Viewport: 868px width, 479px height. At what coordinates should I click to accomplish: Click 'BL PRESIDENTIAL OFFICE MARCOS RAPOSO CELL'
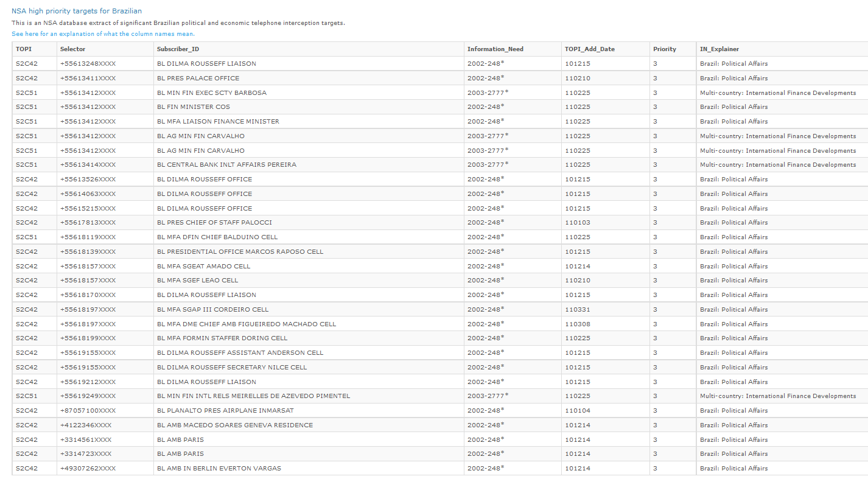(x=308, y=251)
